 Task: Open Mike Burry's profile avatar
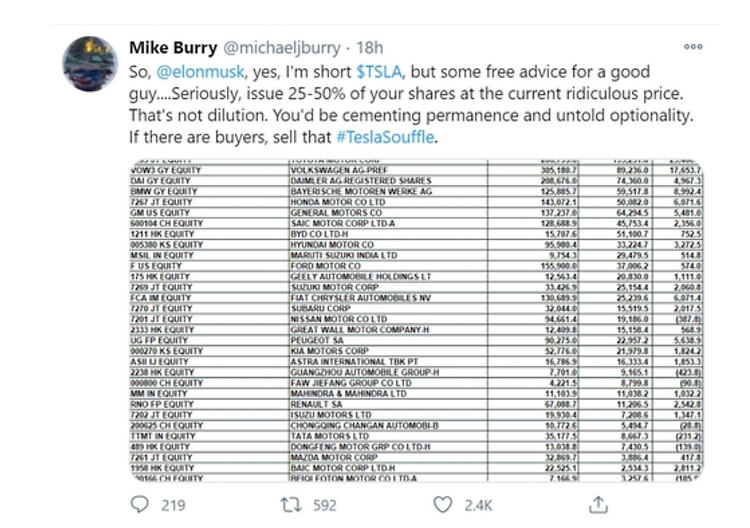coord(90,64)
